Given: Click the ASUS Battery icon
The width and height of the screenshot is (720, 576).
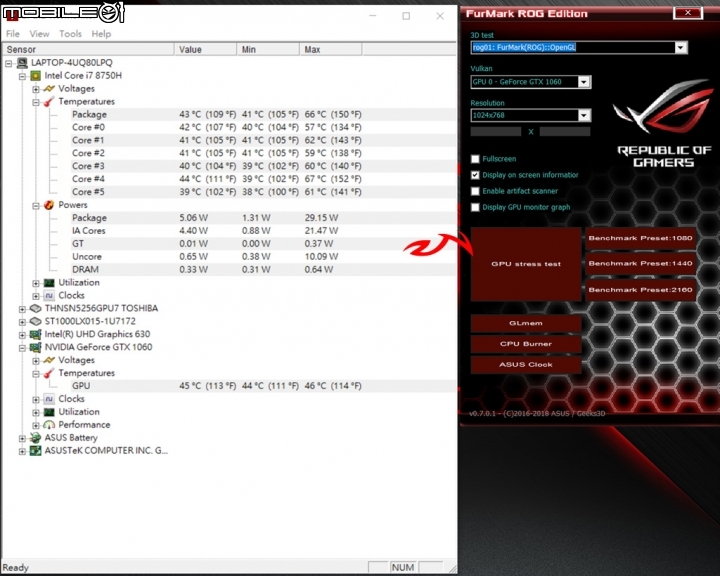Looking at the screenshot, I should pos(35,438).
